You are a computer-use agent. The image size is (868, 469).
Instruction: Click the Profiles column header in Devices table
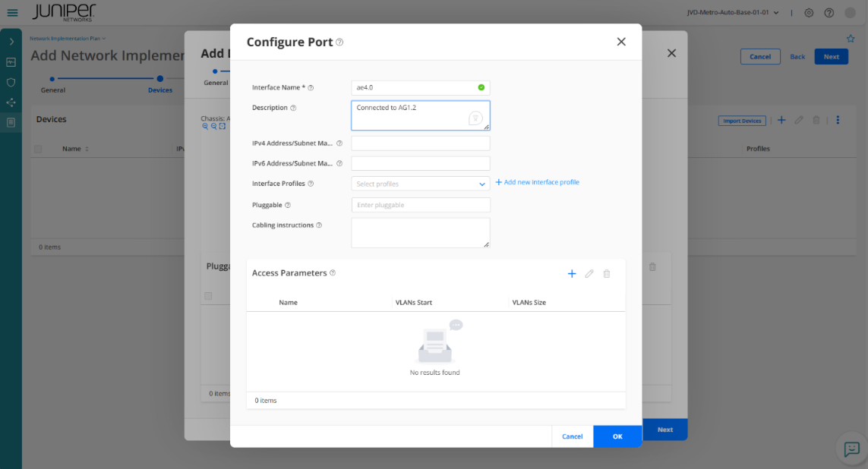click(758, 149)
